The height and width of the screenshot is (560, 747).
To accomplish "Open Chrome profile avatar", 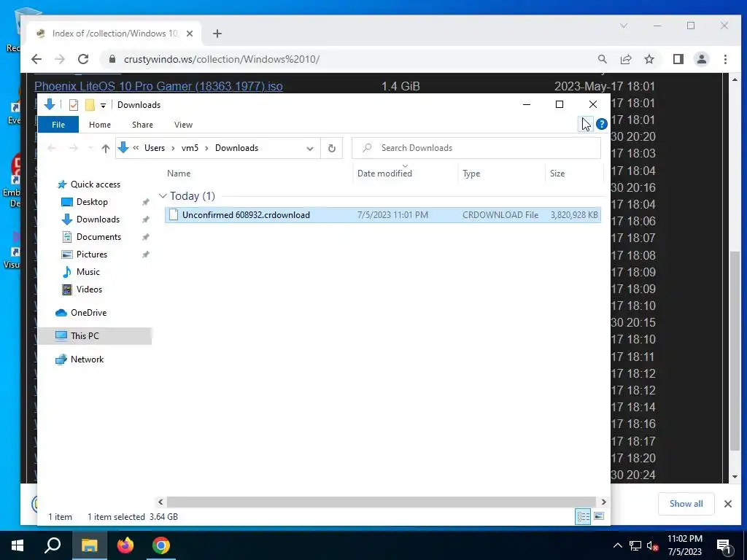I will point(701,59).
